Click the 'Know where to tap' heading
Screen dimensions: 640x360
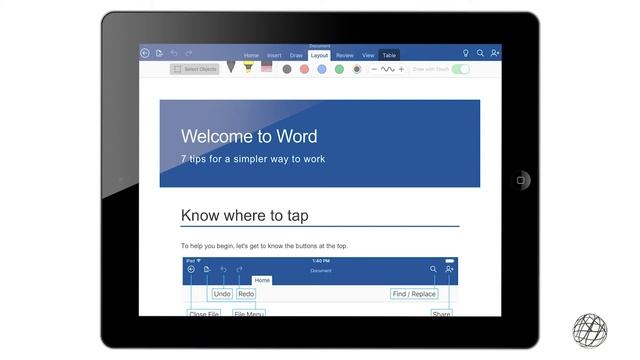pyautogui.click(x=244, y=216)
